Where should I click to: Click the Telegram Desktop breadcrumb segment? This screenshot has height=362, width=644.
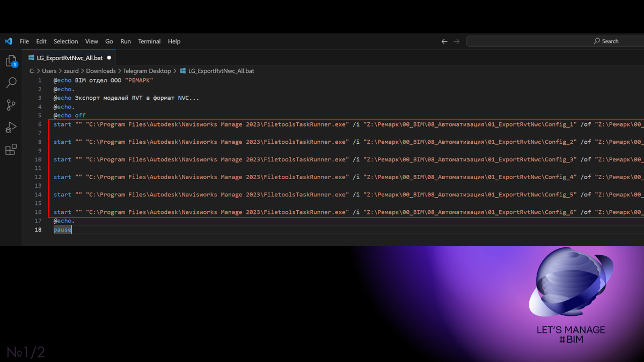[147, 71]
